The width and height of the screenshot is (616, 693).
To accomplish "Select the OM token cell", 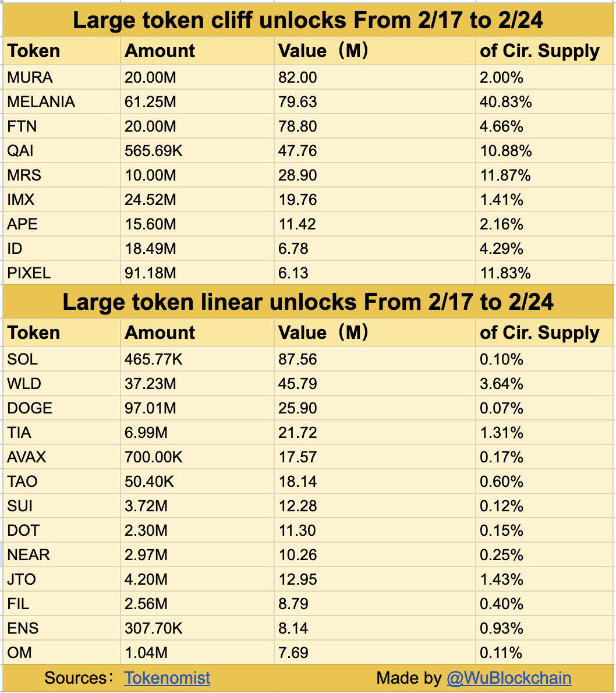I will coord(19,653).
